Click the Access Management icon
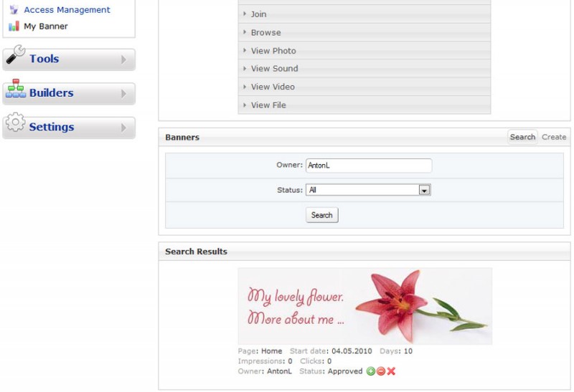Screen dimensions: 574x392 (14, 9)
